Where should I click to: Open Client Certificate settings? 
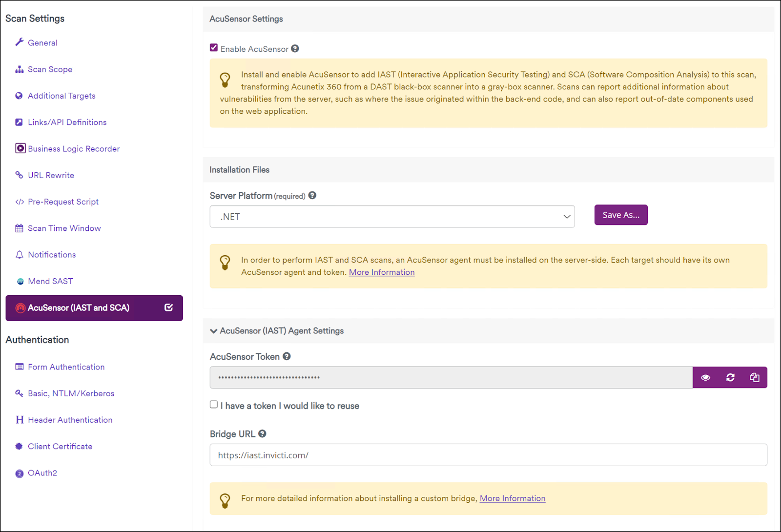point(60,446)
